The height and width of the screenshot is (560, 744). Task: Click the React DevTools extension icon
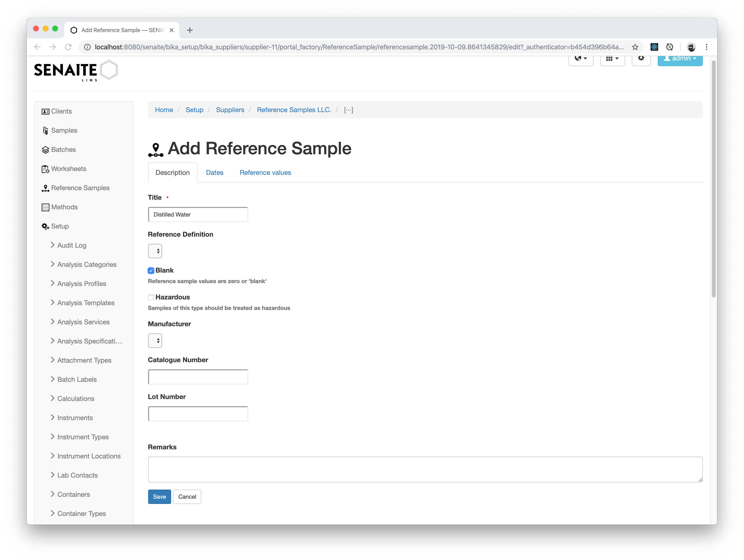point(654,47)
